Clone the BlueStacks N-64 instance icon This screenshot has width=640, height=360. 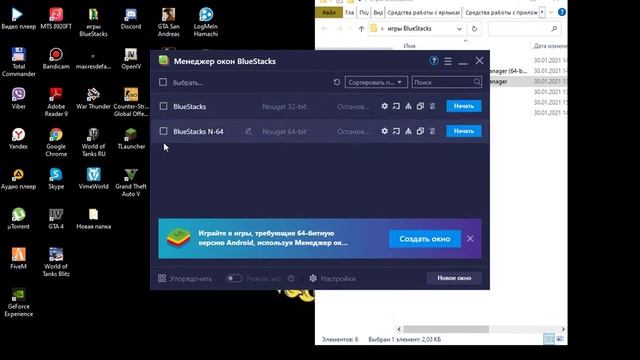420,131
